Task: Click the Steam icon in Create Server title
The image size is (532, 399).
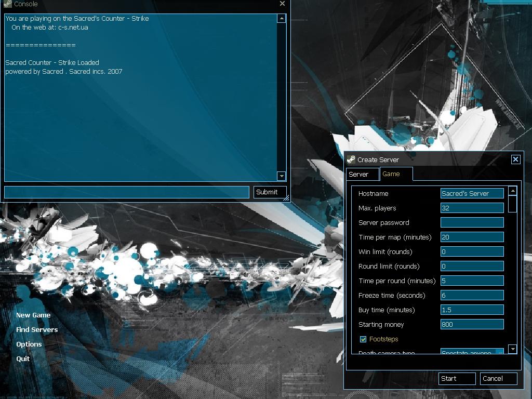Action: click(x=351, y=159)
